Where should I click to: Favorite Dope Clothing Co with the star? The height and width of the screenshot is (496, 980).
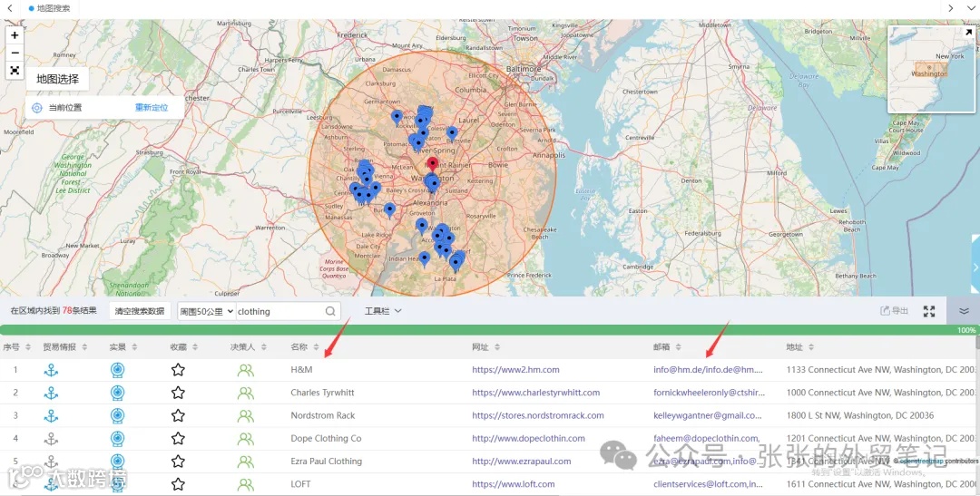(178, 438)
